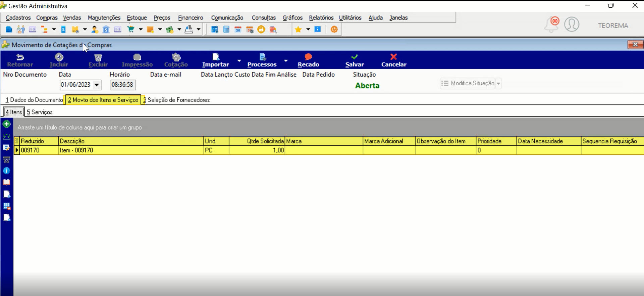This screenshot has height=296, width=644.
Task: Click the cash register toolbar icon
Action: click(x=189, y=30)
